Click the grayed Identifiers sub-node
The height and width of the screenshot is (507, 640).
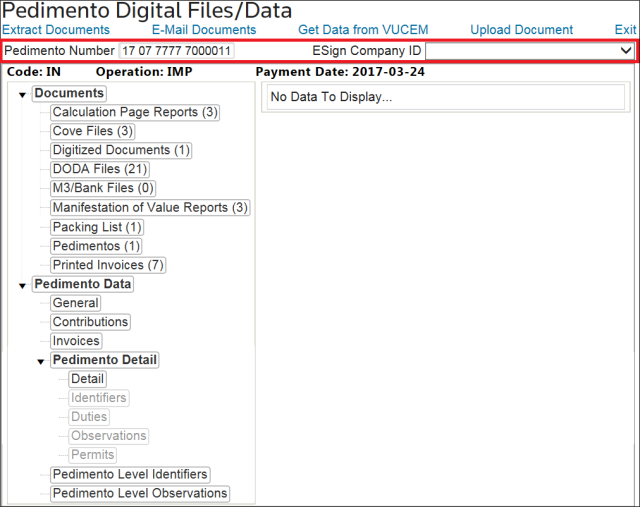click(x=99, y=398)
